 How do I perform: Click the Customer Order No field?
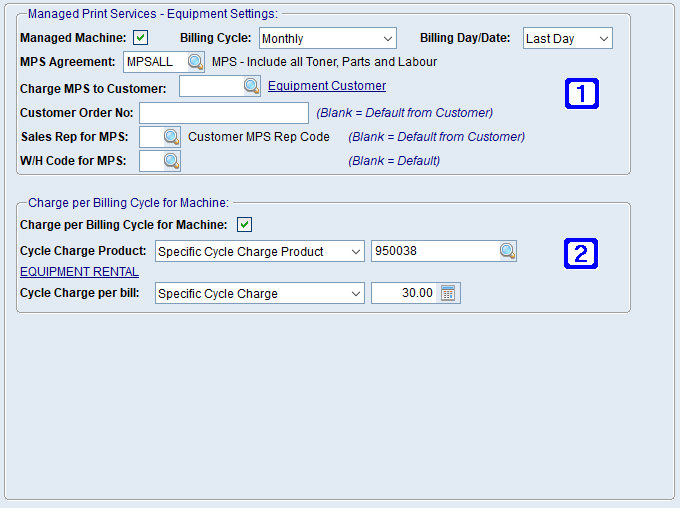(x=224, y=113)
